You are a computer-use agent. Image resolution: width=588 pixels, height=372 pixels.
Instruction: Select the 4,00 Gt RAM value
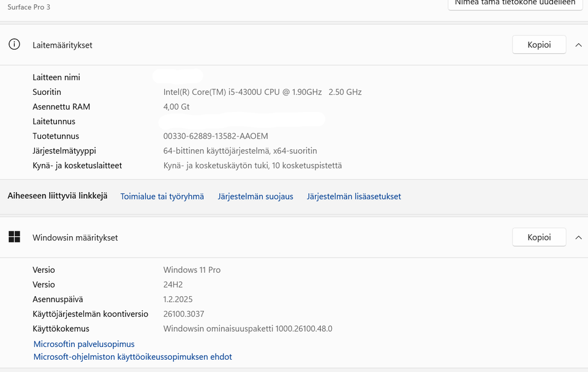point(176,107)
